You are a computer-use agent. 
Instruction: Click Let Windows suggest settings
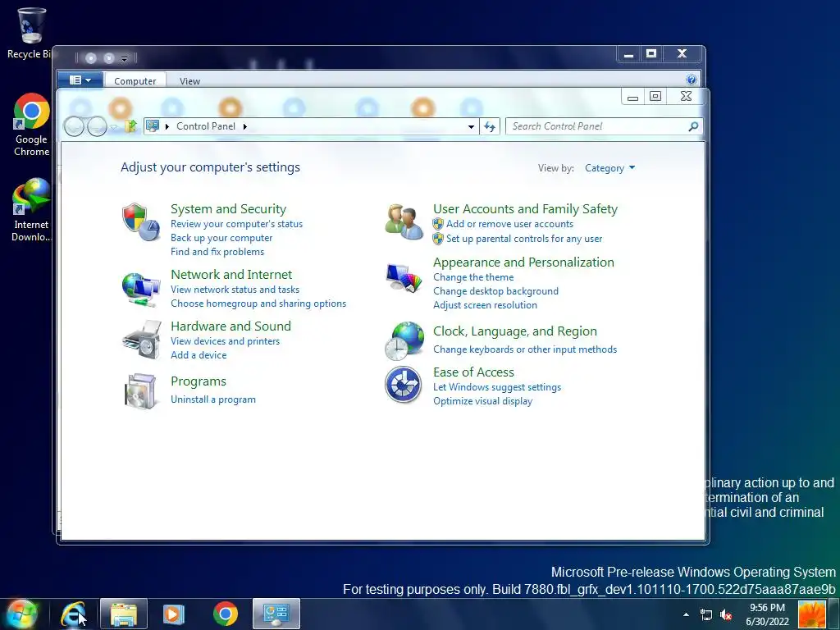497,387
